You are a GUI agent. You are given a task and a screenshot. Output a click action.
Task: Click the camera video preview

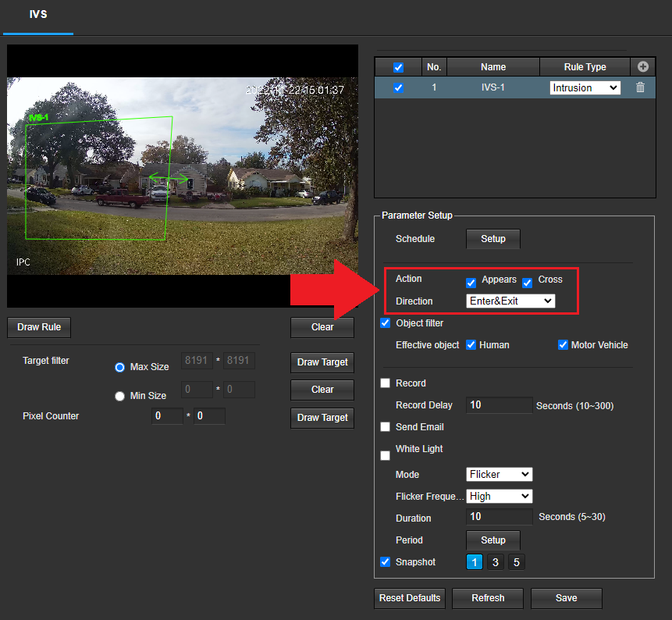183,176
